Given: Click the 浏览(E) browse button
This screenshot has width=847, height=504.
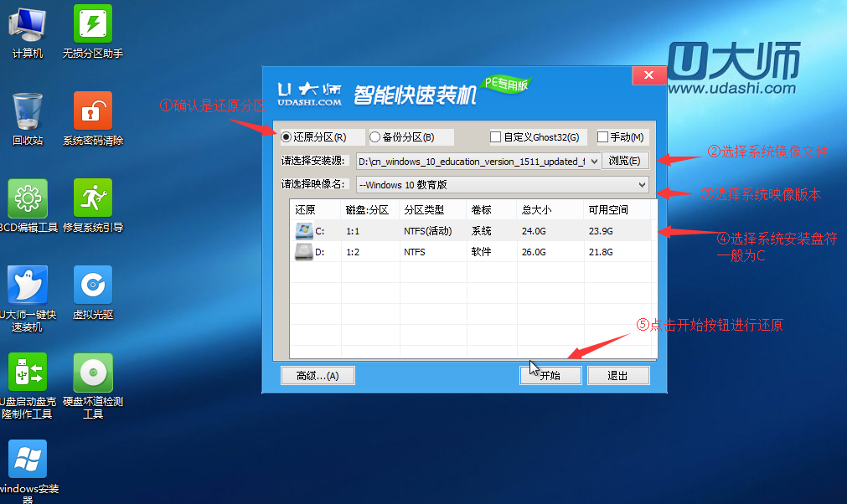Looking at the screenshot, I should coord(625,161).
